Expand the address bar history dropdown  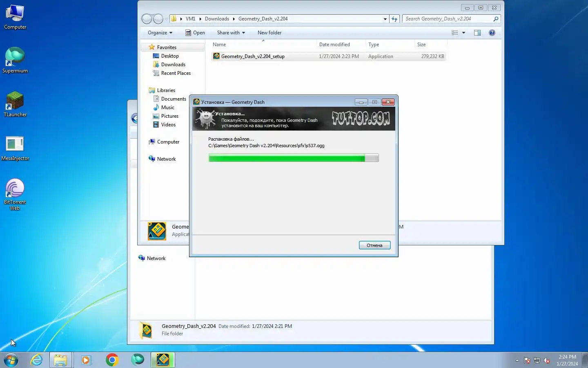pyautogui.click(x=385, y=19)
